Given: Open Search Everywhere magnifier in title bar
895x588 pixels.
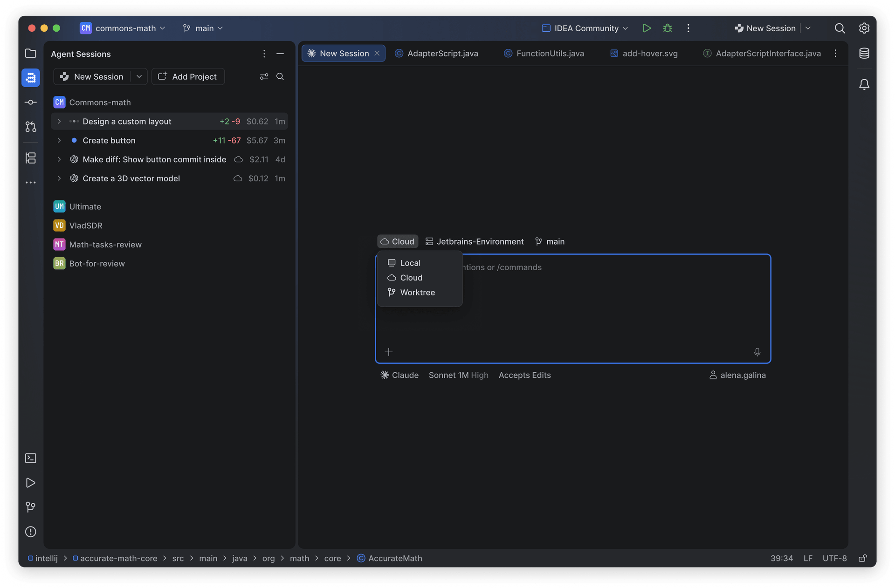Looking at the screenshot, I should [x=840, y=28].
